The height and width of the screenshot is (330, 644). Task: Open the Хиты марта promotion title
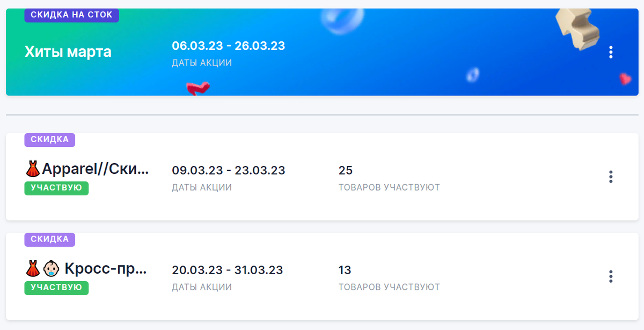click(68, 52)
